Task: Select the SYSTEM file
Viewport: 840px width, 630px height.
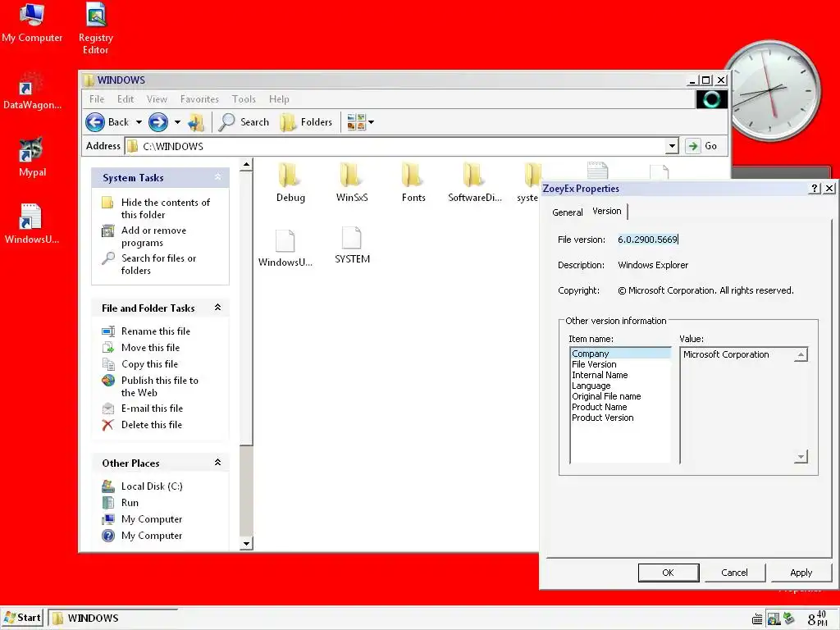Action: point(352,245)
